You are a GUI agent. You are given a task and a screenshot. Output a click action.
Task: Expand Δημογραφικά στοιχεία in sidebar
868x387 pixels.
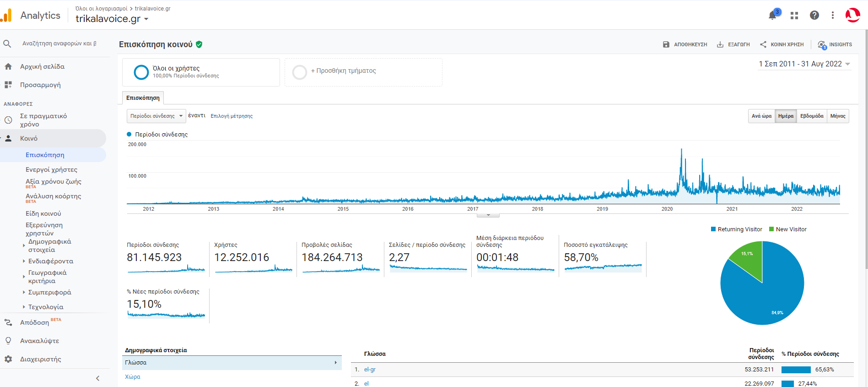(x=49, y=245)
